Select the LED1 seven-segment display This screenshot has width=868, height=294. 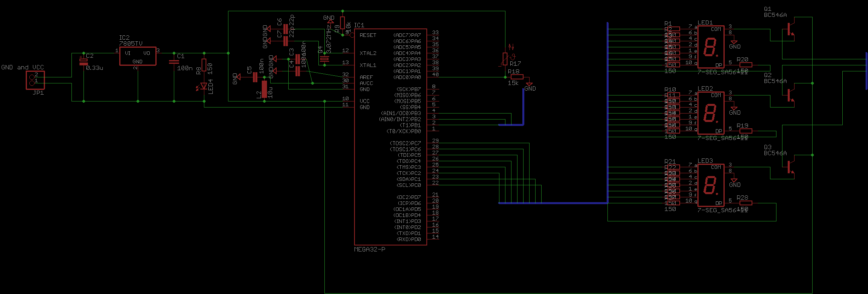[x=711, y=47]
